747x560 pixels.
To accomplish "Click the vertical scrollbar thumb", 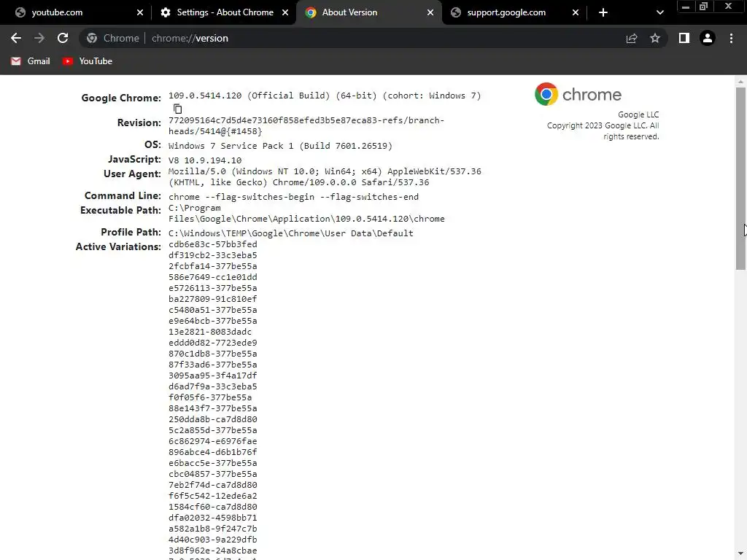I will pyautogui.click(x=740, y=179).
